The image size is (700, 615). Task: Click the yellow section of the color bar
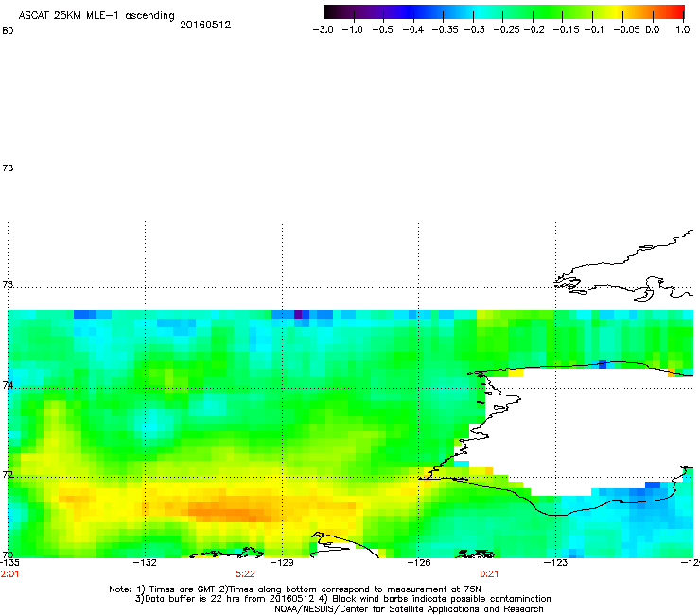click(x=619, y=12)
